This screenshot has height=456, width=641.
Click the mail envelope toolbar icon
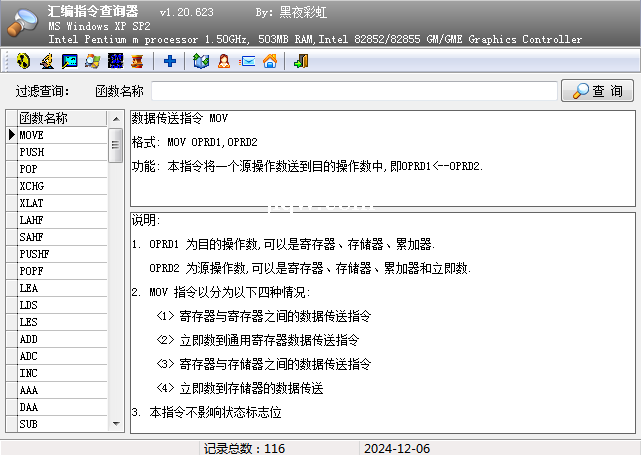[x=247, y=62]
